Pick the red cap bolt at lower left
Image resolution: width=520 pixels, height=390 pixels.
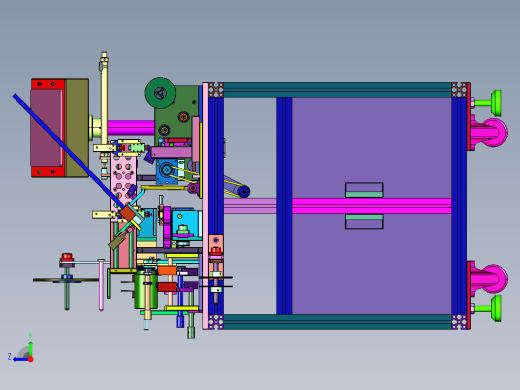(67, 258)
